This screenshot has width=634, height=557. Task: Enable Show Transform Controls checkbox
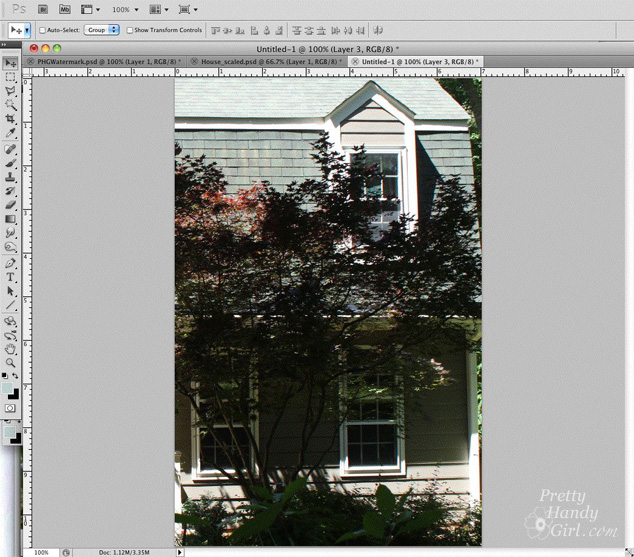pos(129,30)
